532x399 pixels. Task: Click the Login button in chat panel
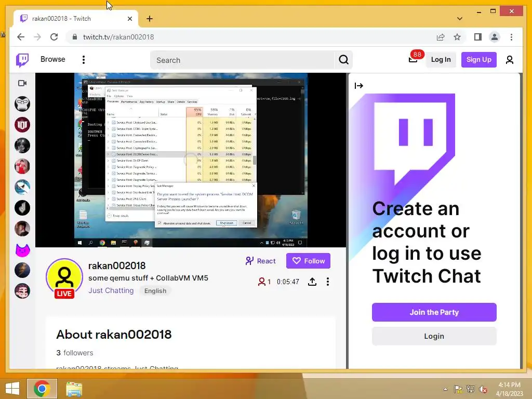(x=434, y=336)
